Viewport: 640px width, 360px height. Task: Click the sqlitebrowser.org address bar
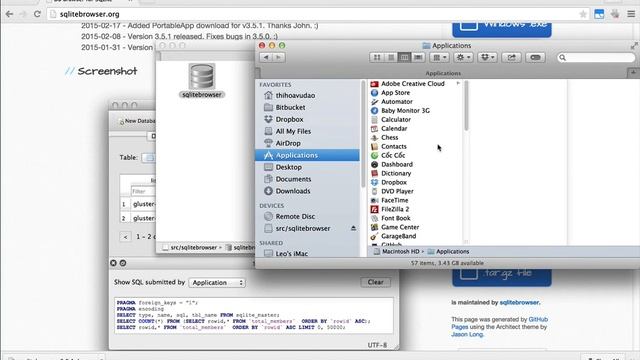click(x=318, y=14)
